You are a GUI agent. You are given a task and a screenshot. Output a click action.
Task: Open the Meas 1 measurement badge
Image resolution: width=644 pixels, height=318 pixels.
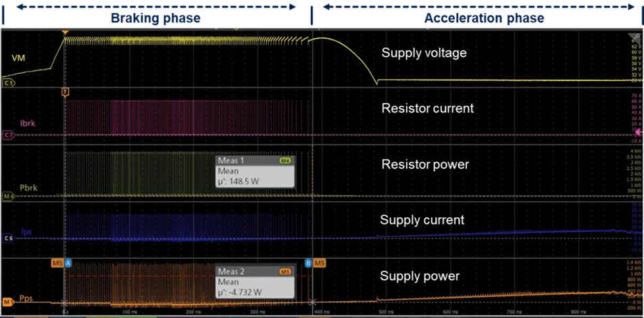(x=255, y=172)
